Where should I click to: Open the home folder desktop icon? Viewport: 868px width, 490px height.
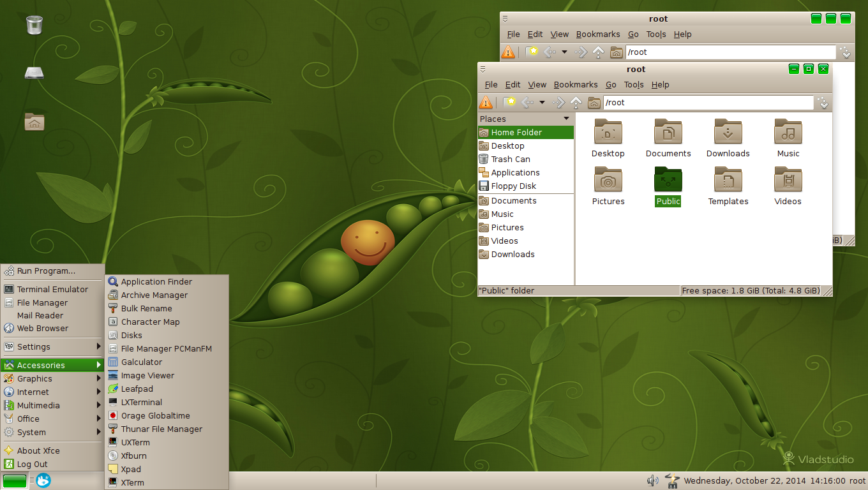coord(34,121)
